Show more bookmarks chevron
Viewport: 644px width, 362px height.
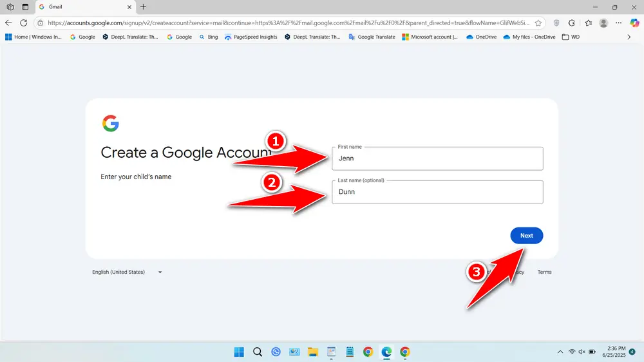point(629,37)
